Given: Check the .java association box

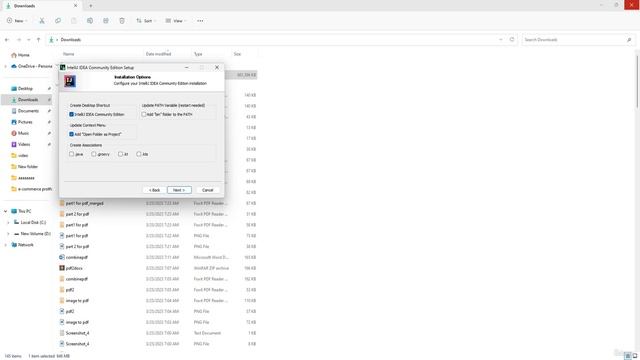Looking at the screenshot, I should [x=71, y=154].
